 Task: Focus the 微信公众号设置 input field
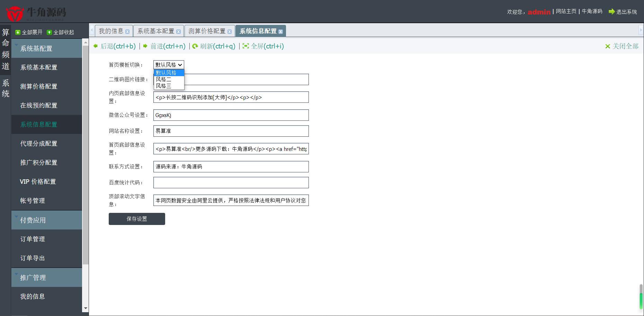pos(231,115)
